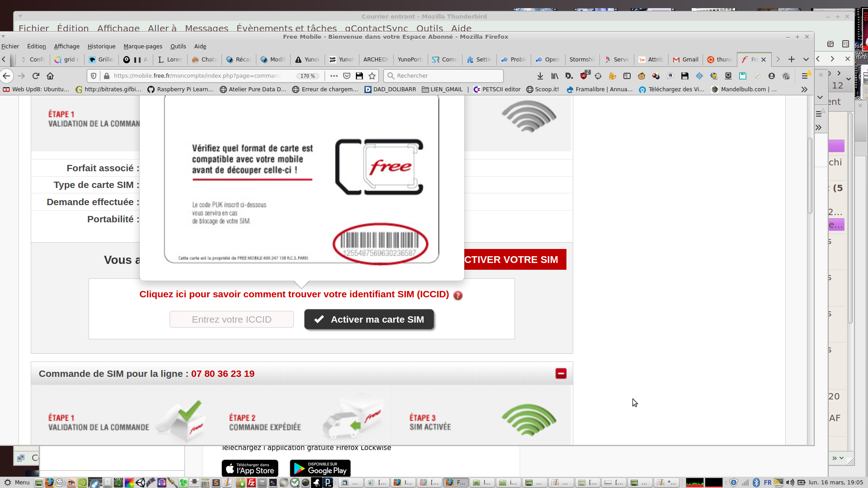Open the Marque-pages menu
The image size is (868, 488).
pos(143,46)
